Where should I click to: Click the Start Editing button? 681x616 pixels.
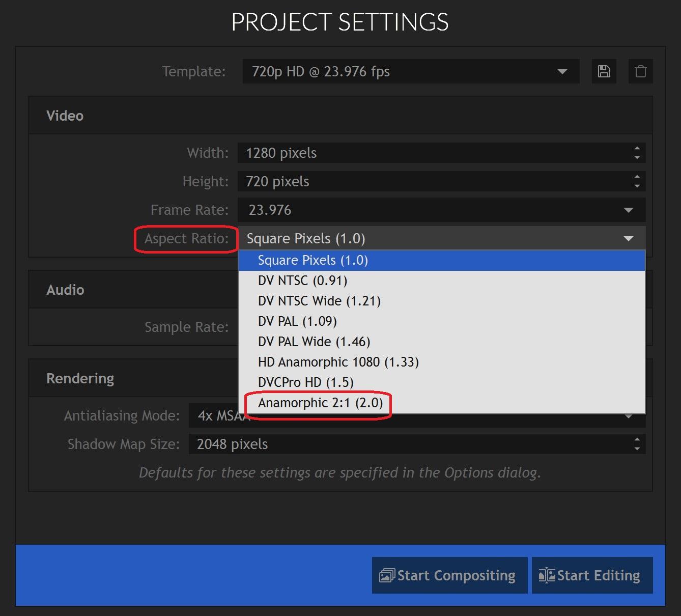click(591, 575)
